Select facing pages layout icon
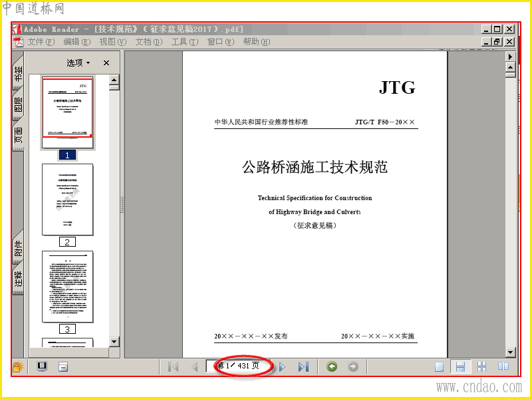 pyautogui.click(x=503, y=366)
